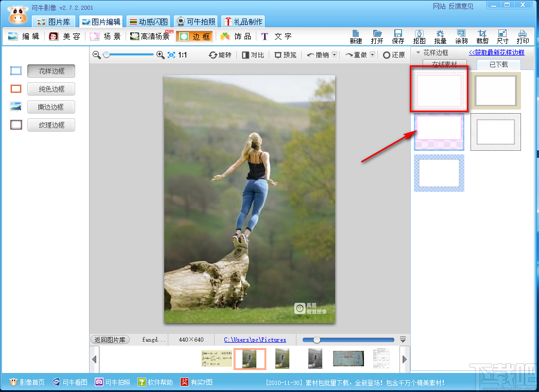The width and height of the screenshot is (539, 392).
Task: Click the 花样边框 button
Action: coord(51,71)
